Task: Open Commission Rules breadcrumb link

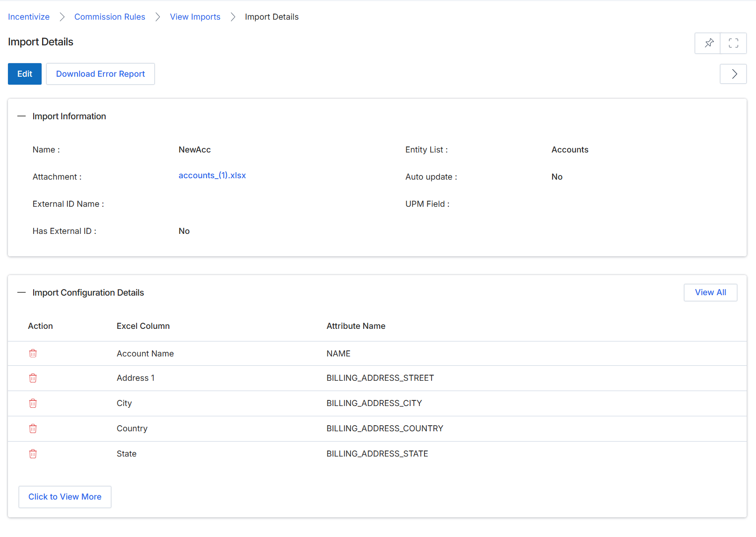Action: [110, 17]
